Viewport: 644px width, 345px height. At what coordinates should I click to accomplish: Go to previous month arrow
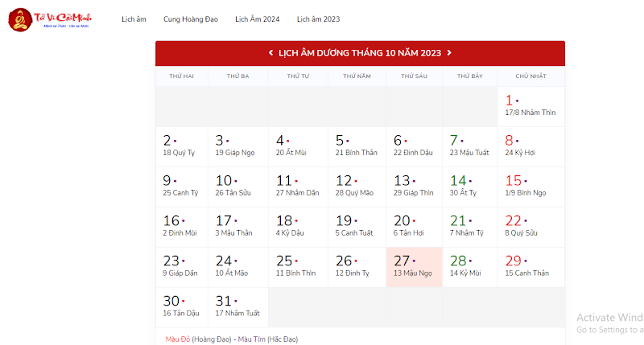[270, 53]
